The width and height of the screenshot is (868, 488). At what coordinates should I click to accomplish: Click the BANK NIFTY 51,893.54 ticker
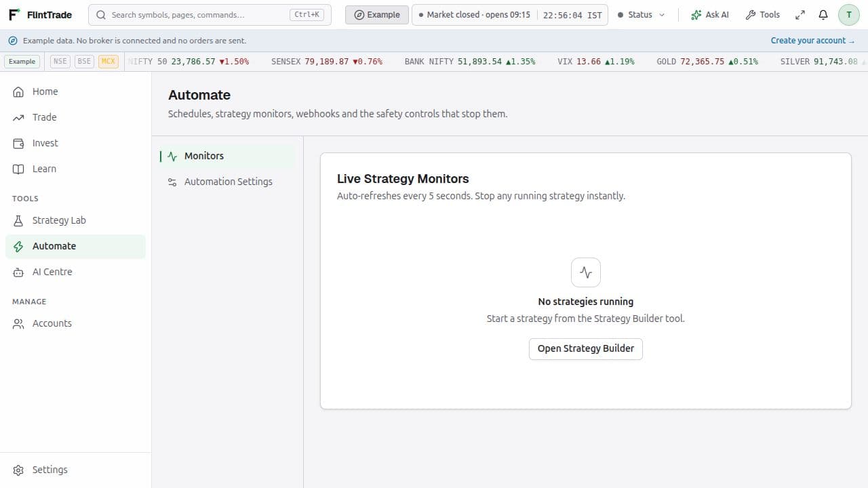point(470,62)
